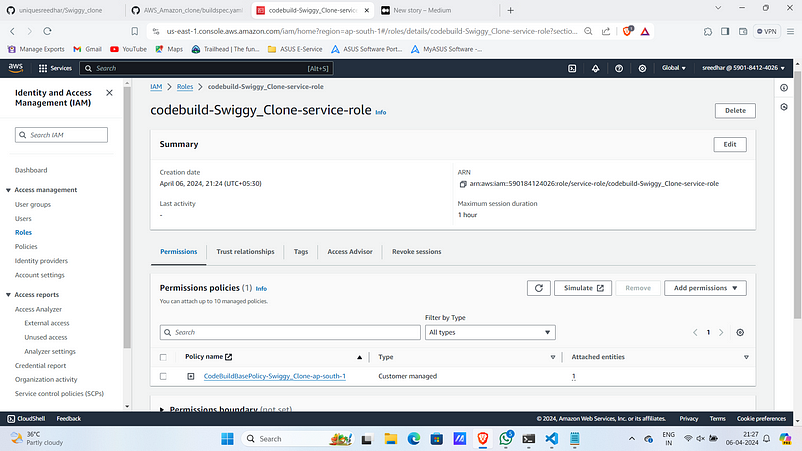Open the Brave VPN button
The height and width of the screenshot is (451, 802).
(x=767, y=31)
